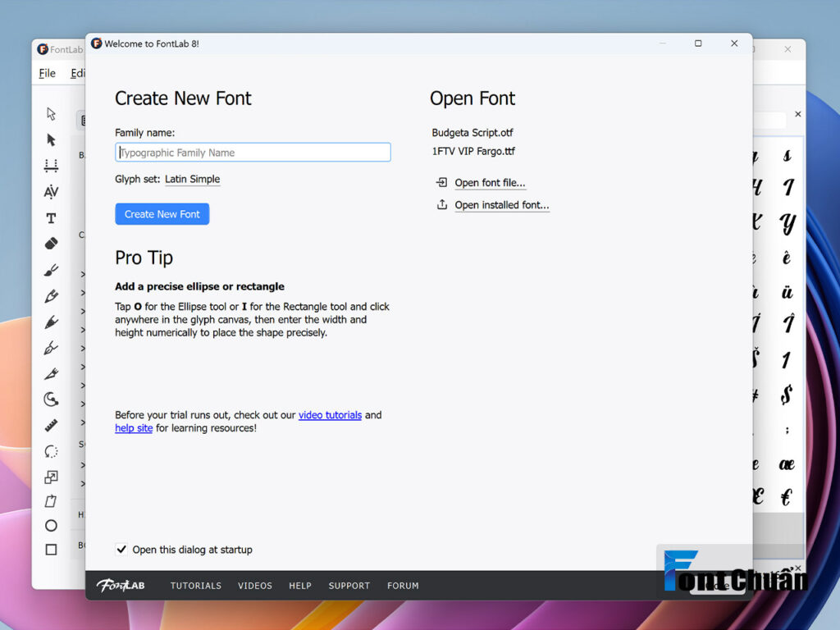840x630 pixels.
Task: Click the Create New Font button
Action: (162, 214)
